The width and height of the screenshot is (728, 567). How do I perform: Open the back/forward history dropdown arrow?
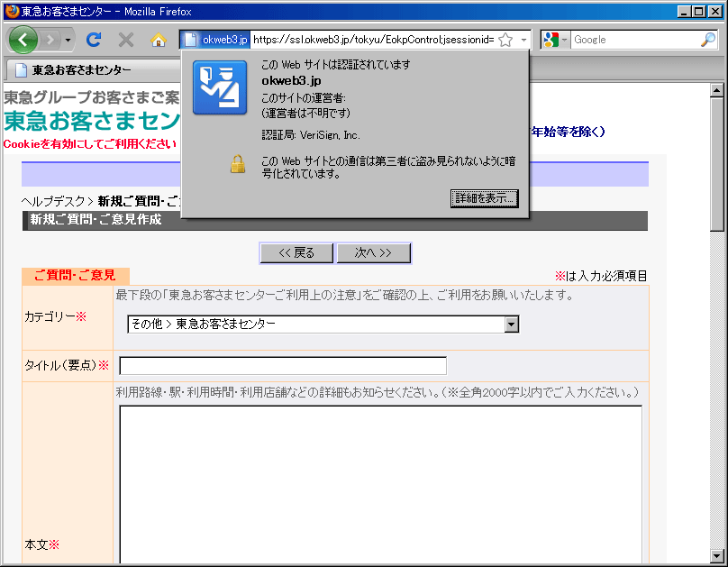68,41
